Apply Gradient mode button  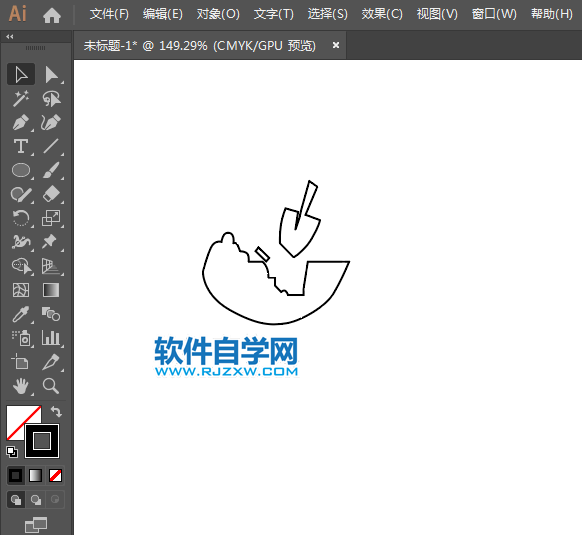pos(36,475)
